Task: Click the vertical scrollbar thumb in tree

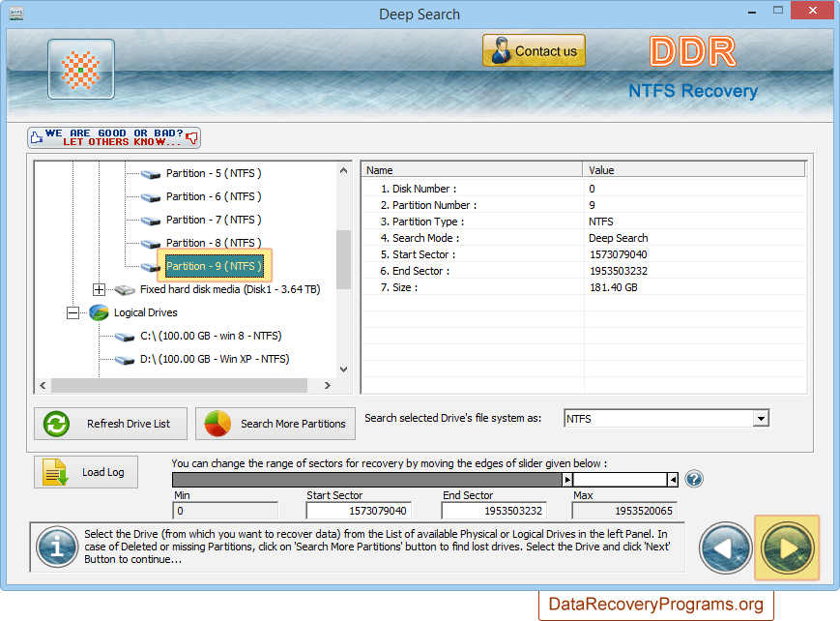Action: (343, 259)
